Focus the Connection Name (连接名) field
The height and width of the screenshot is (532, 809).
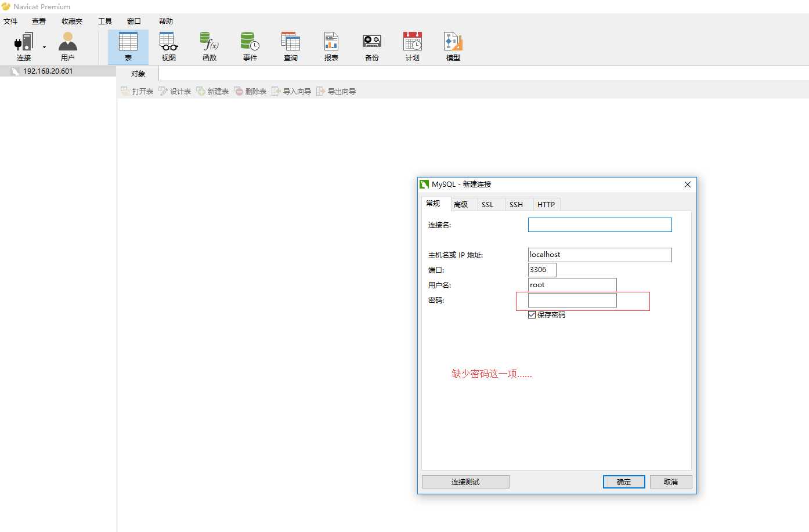tap(600, 225)
